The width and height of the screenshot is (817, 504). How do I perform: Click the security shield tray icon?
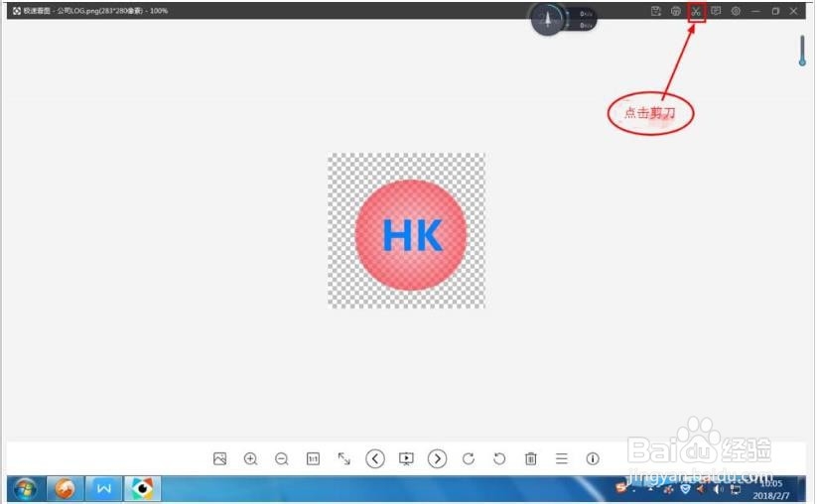(x=686, y=489)
